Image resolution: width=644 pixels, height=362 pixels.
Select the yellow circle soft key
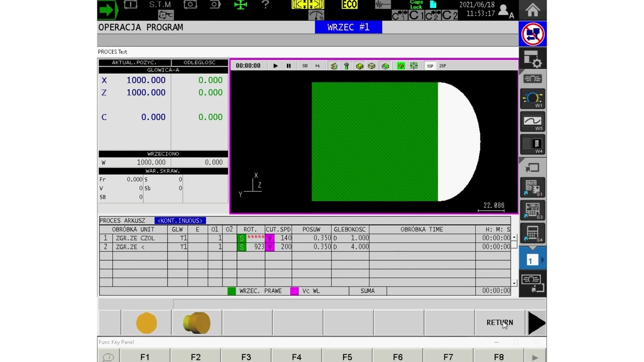point(146,323)
